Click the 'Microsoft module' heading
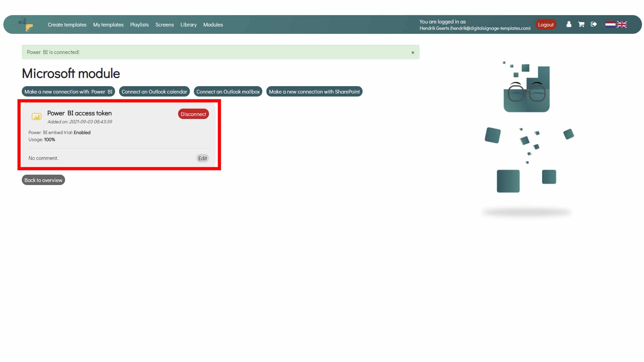Screen dimensions: 644x362 [x=71, y=73]
